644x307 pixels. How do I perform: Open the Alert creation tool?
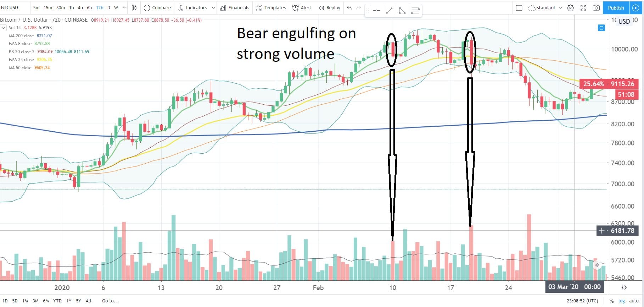coord(302,8)
